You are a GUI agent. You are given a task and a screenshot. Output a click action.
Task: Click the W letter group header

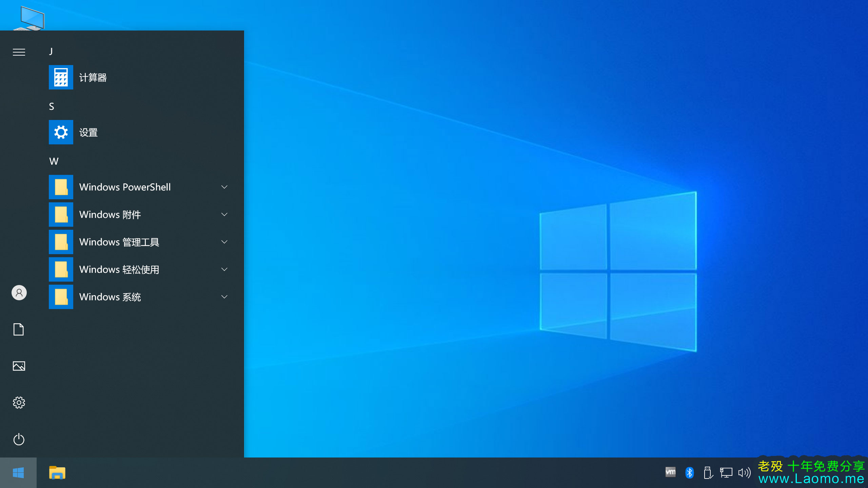point(54,161)
